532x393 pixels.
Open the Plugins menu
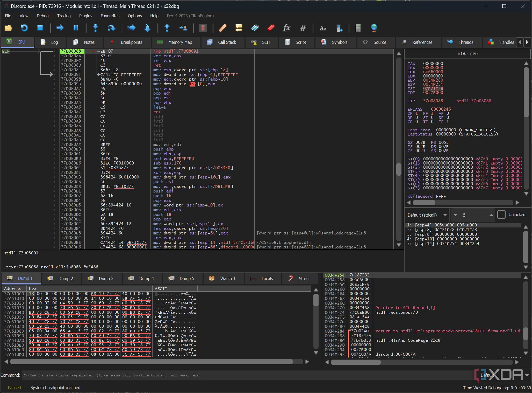coord(85,16)
